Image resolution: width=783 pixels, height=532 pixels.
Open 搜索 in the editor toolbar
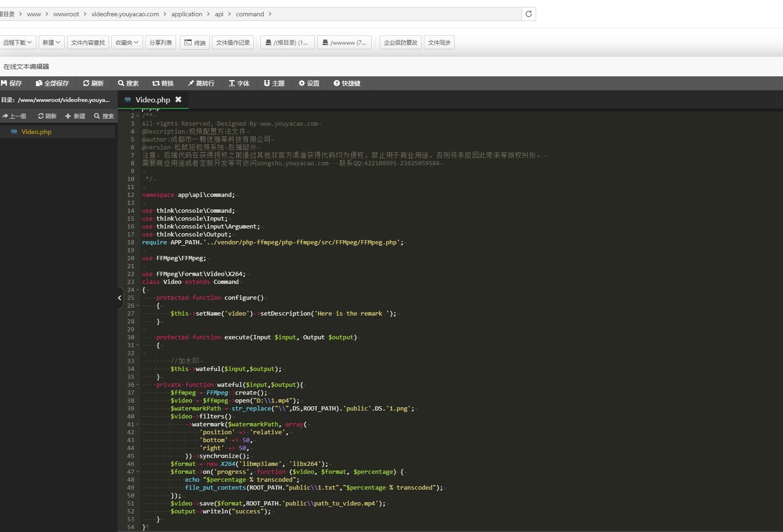(x=129, y=83)
